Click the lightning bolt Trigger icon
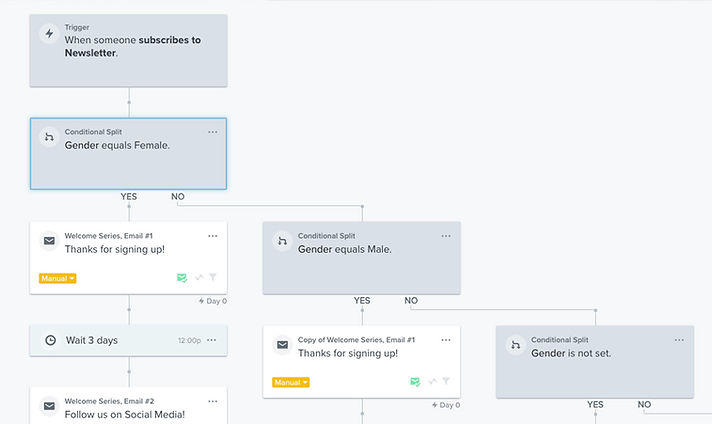Viewport: 712px width, 424px height. [x=49, y=34]
